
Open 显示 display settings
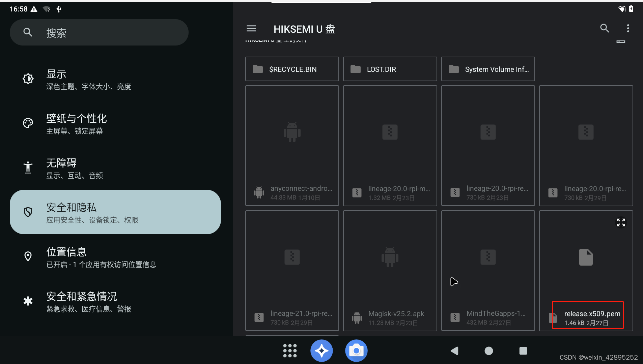click(115, 79)
